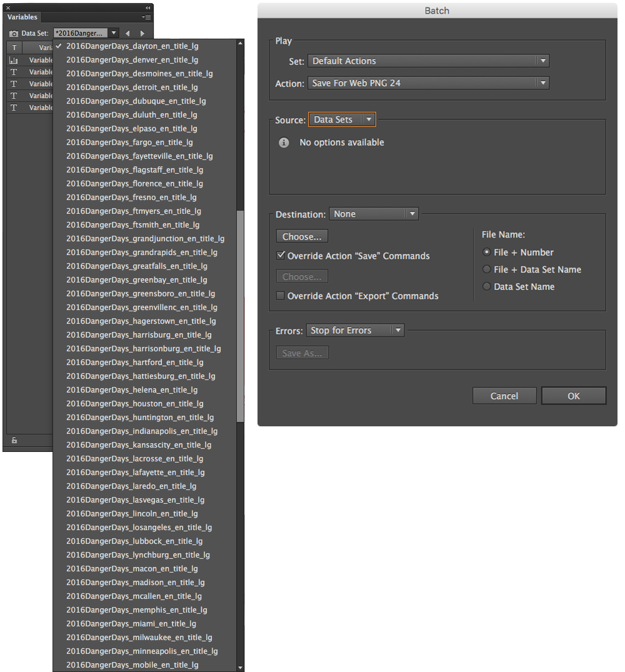The image size is (625, 672).
Task: Click the Variables panel tab
Action: tap(22, 17)
